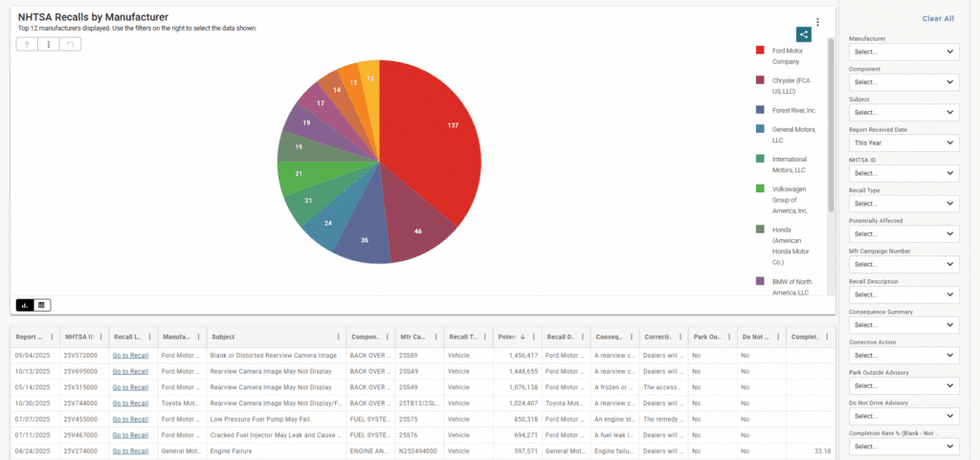This screenshot has height=460, width=980.
Task: Click the drill up arrow icon
Action: [x=28, y=44]
